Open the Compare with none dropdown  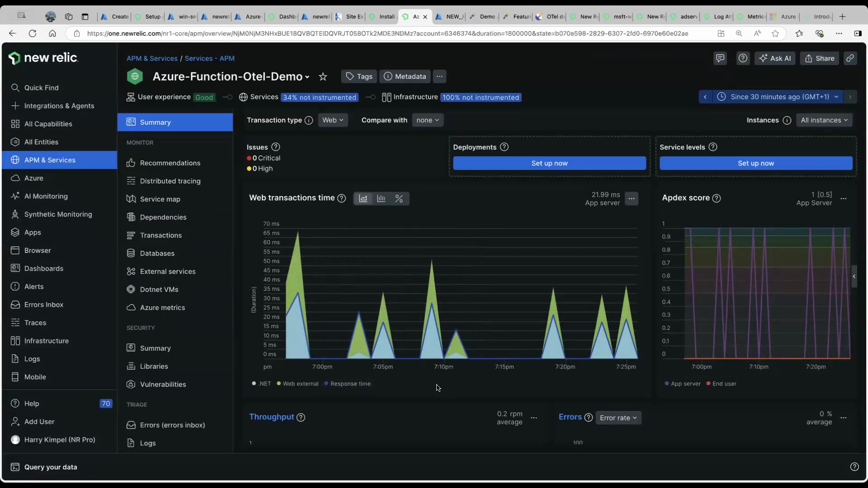[428, 120]
